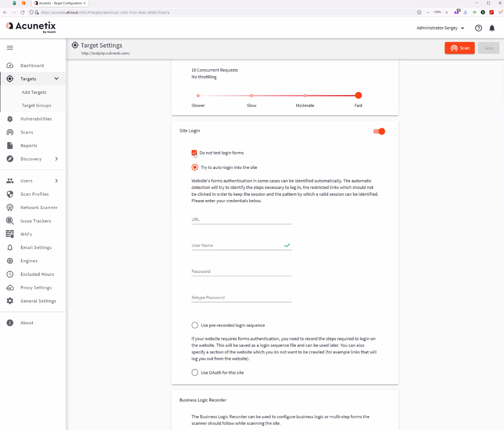Expand the Users submenu chevron
The image size is (504, 430).
point(56,181)
